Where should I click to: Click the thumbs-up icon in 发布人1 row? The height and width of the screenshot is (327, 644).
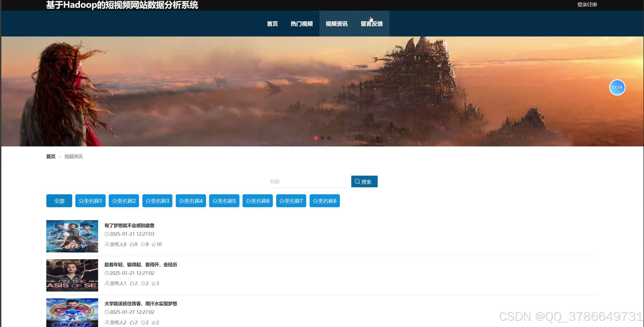[x=132, y=283]
